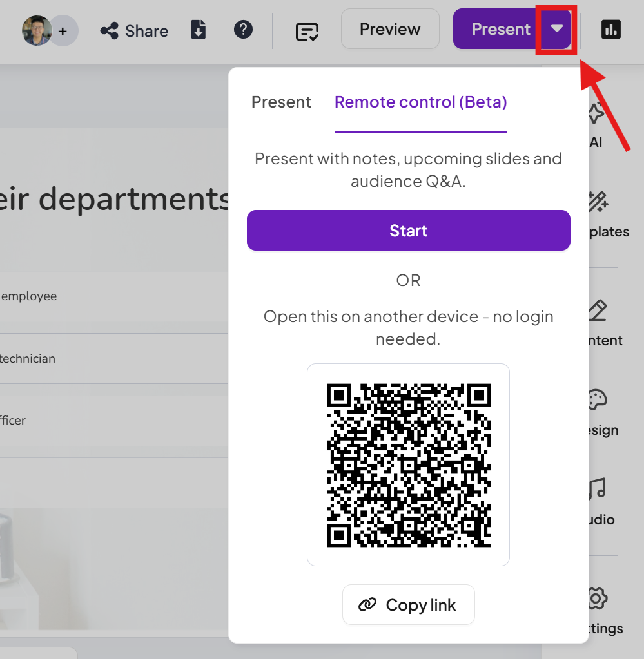This screenshot has width=644, height=659.
Task: Open the Share options
Action: pyautogui.click(x=133, y=30)
